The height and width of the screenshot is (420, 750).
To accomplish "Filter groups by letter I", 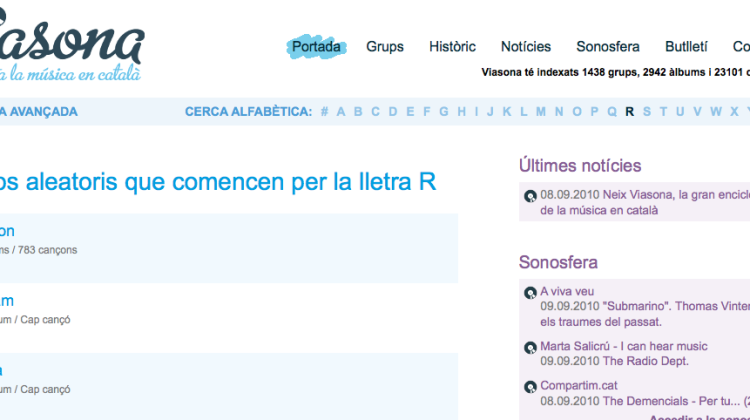I will click(476, 111).
